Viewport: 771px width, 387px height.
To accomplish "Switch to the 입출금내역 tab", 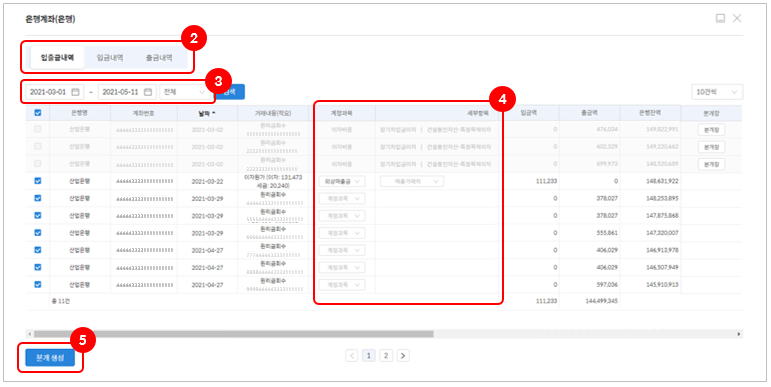I will click(57, 58).
